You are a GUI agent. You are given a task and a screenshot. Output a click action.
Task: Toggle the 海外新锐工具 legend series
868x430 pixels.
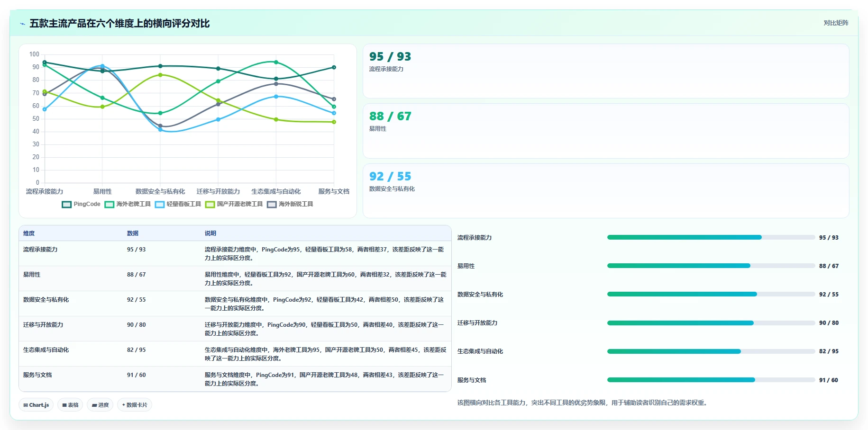click(290, 204)
